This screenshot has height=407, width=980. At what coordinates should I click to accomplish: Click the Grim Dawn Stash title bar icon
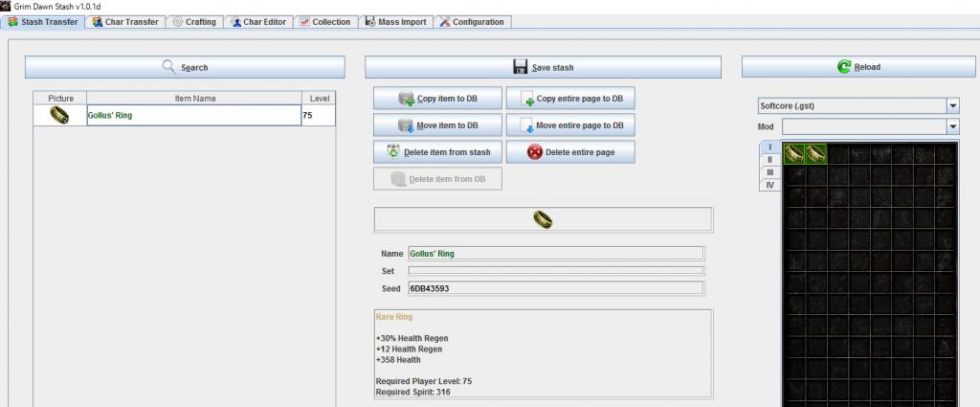(x=7, y=6)
